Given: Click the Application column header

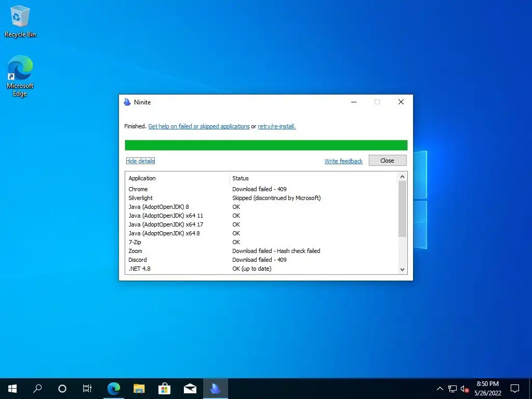Looking at the screenshot, I should click(177, 178).
